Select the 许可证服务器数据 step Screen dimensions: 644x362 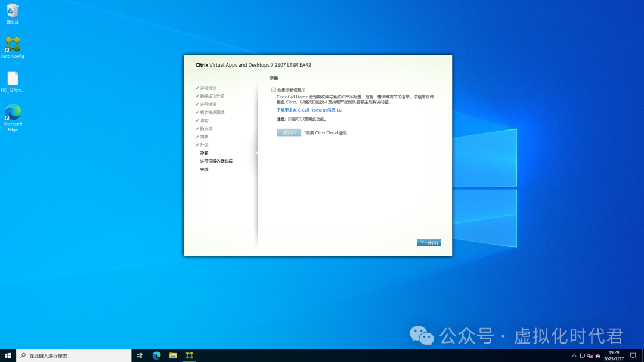pyautogui.click(x=216, y=162)
